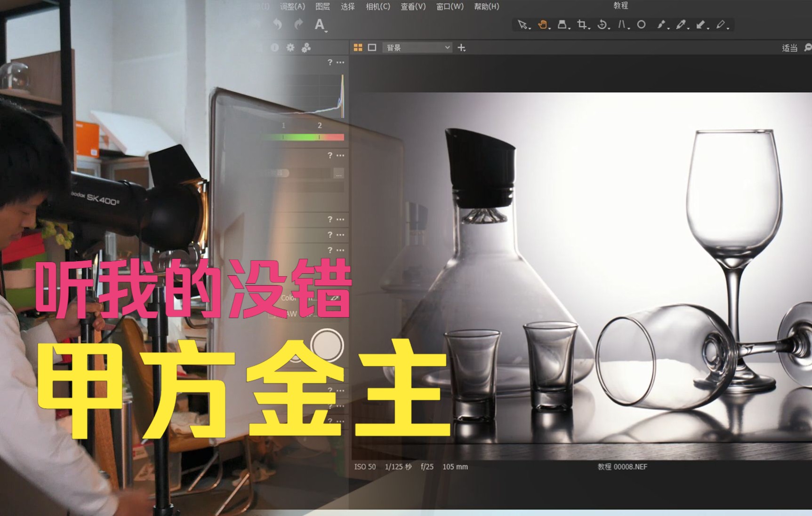The height and width of the screenshot is (516, 812).
Task: Click the 1/125 秒 shutter speed readout
Action: point(398,467)
